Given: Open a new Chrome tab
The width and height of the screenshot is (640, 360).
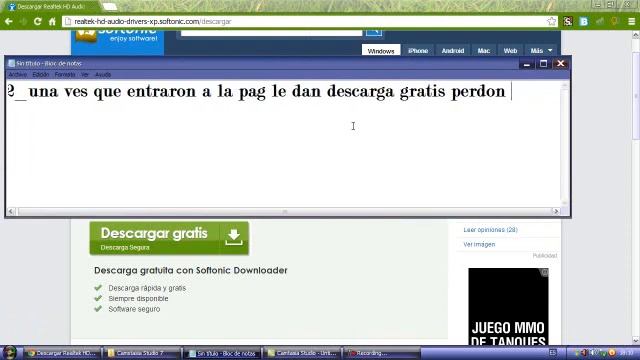Looking at the screenshot, I should coord(109,7).
